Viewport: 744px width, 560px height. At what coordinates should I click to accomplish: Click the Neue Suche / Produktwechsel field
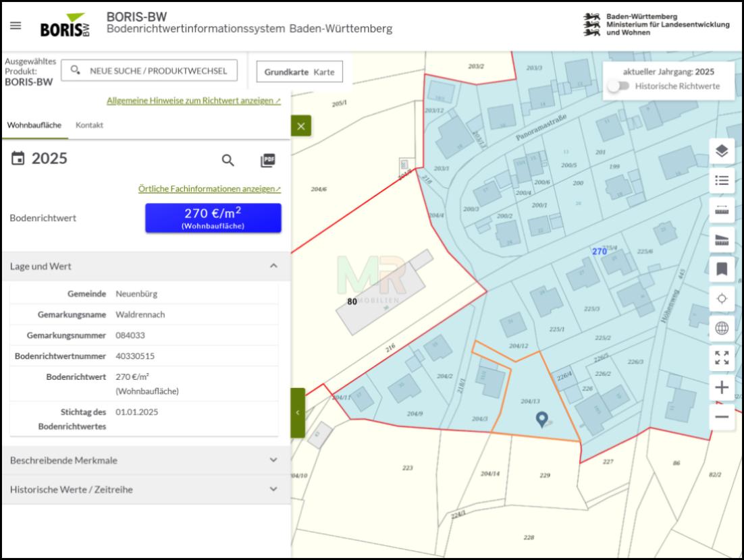(149, 71)
